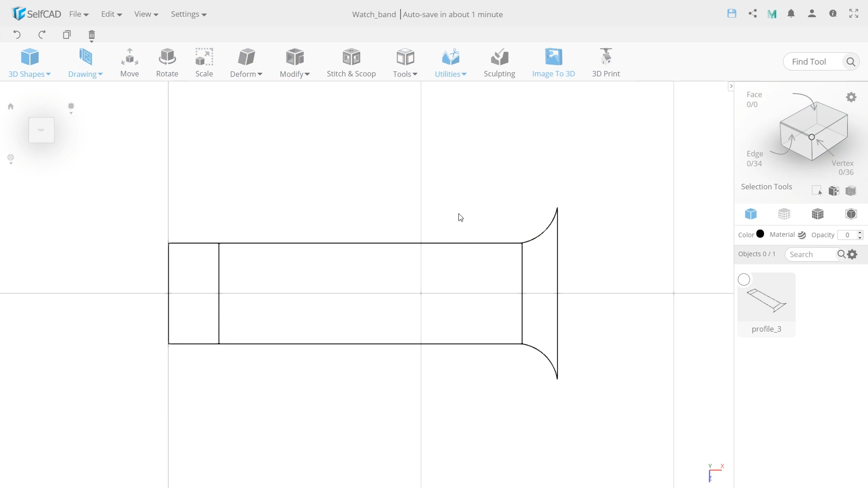Select the Scale tool

coord(204,62)
